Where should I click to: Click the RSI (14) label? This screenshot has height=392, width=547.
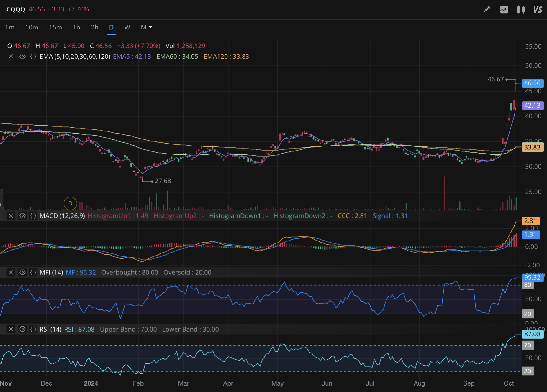point(50,329)
